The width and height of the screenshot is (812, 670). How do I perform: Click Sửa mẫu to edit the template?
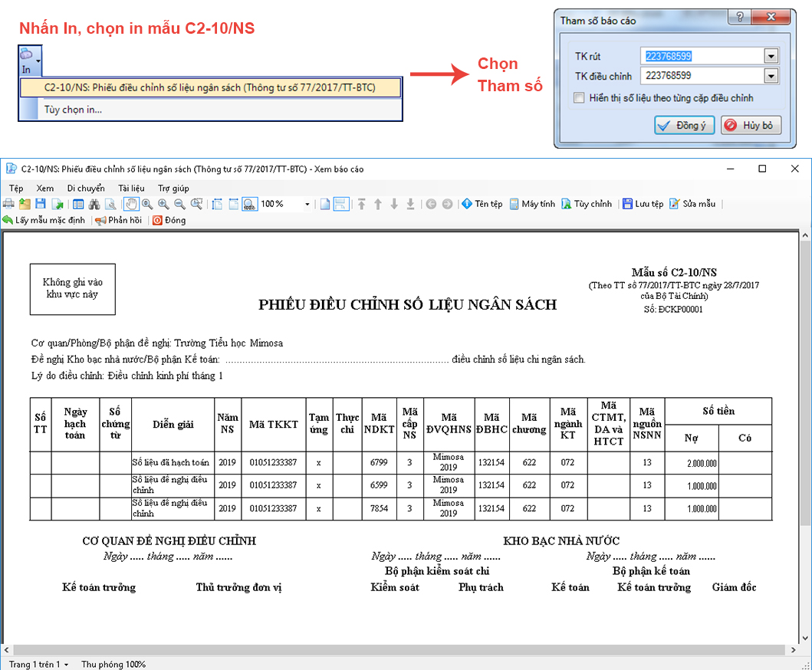click(x=692, y=204)
